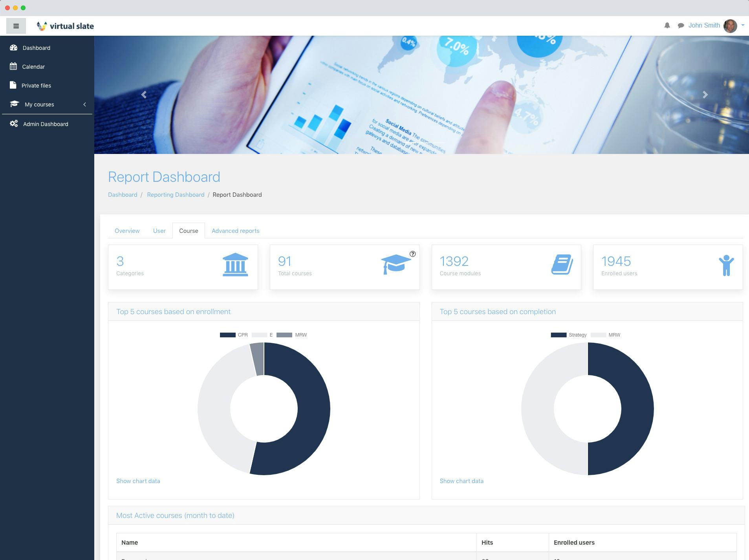Toggle the CPR legend in enrollment chart
Image resolution: width=749 pixels, height=560 pixels.
click(236, 335)
